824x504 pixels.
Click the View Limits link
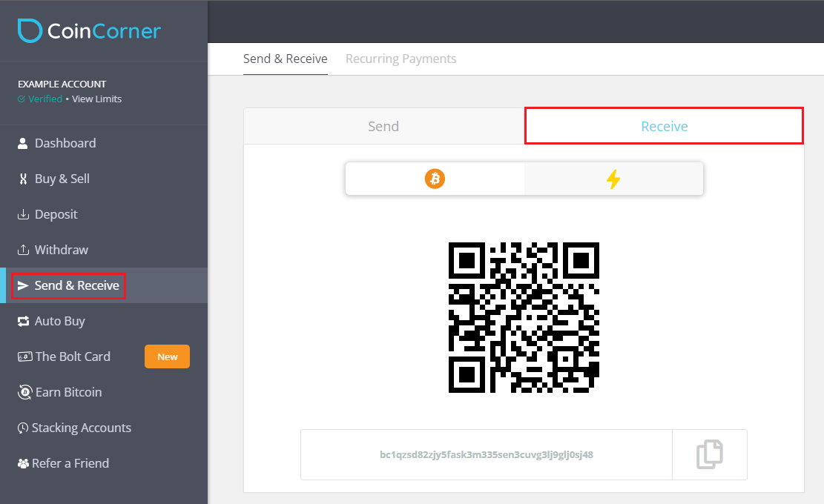(x=96, y=99)
